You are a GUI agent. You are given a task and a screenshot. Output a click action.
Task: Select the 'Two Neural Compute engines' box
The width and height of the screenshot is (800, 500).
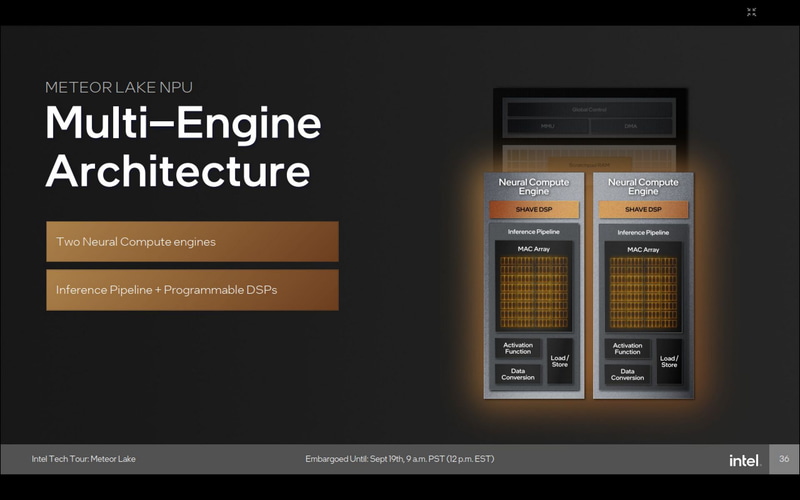[x=192, y=241]
